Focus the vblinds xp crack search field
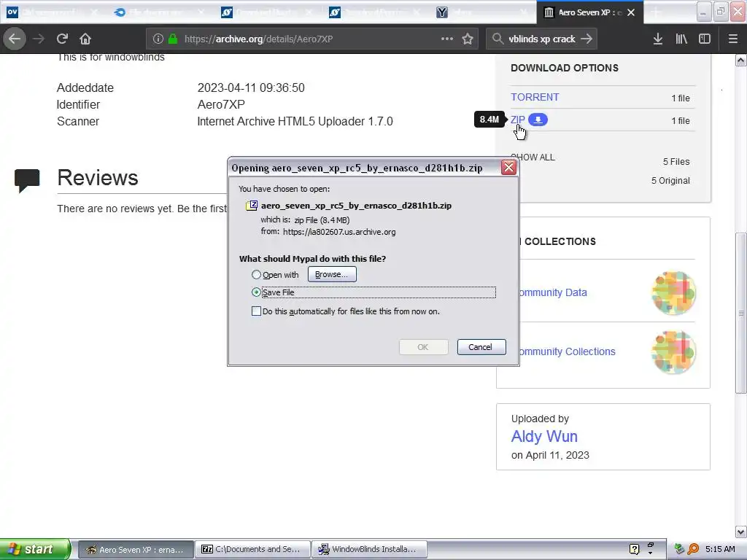Image resolution: width=747 pixels, height=560 pixels. [542, 39]
